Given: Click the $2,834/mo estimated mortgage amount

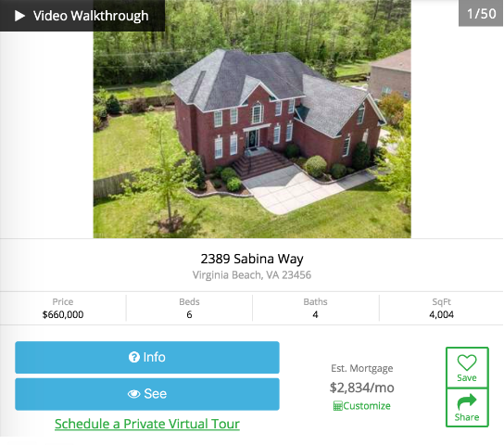Looking at the screenshot, I should point(362,388).
